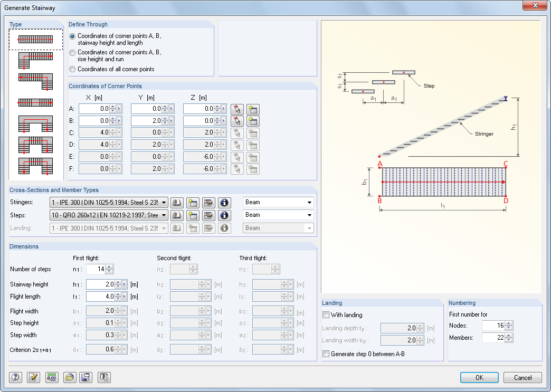Open the Steps cross-section dropdown
The height and width of the screenshot is (392, 551).
(164, 215)
